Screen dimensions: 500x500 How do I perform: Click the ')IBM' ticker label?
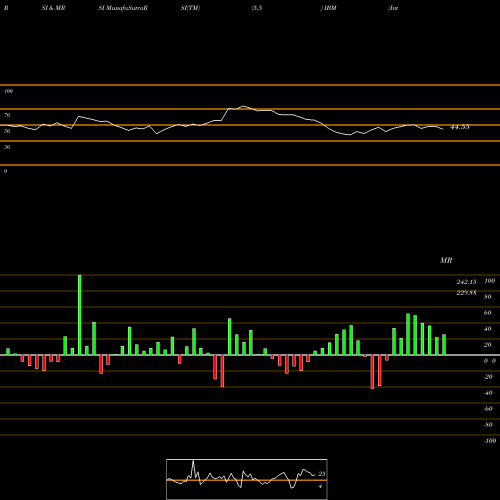[x=328, y=8]
